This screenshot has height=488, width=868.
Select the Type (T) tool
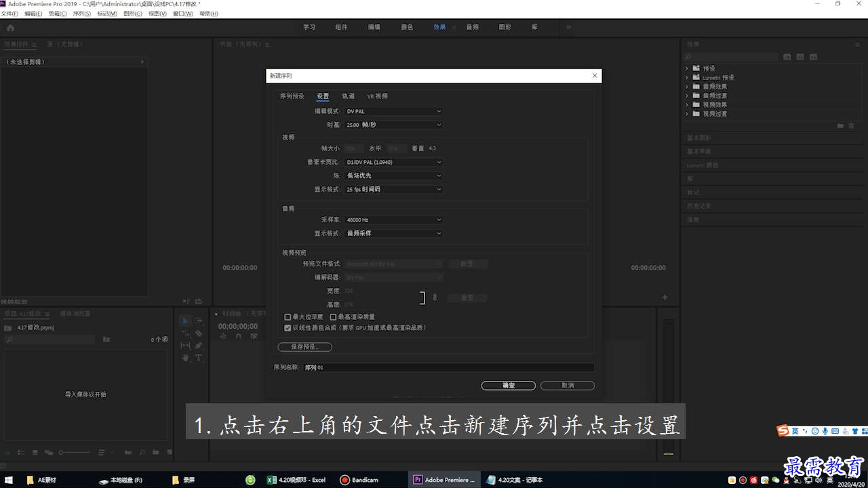coord(198,358)
